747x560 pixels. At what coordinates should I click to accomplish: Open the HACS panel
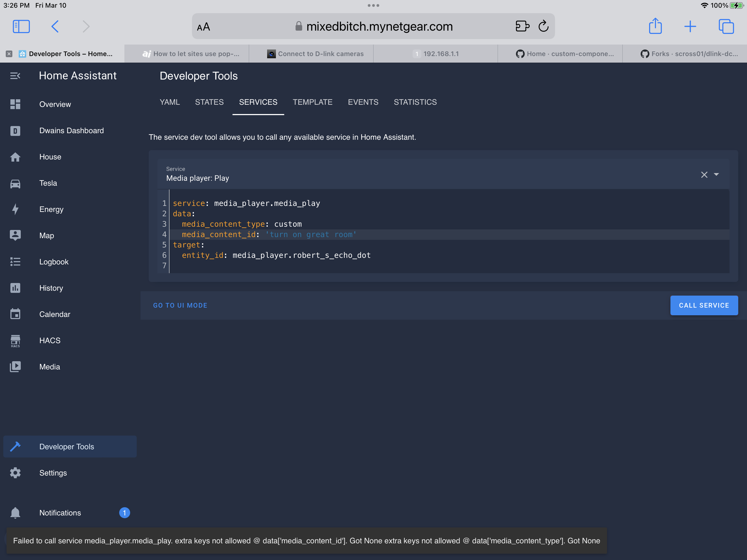pos(15,340)
